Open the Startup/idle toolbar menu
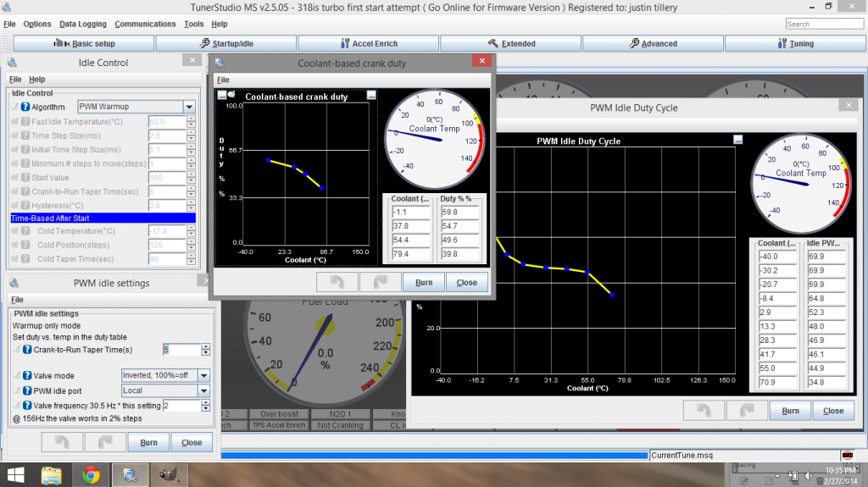868x487 pixels. [225, 43]
